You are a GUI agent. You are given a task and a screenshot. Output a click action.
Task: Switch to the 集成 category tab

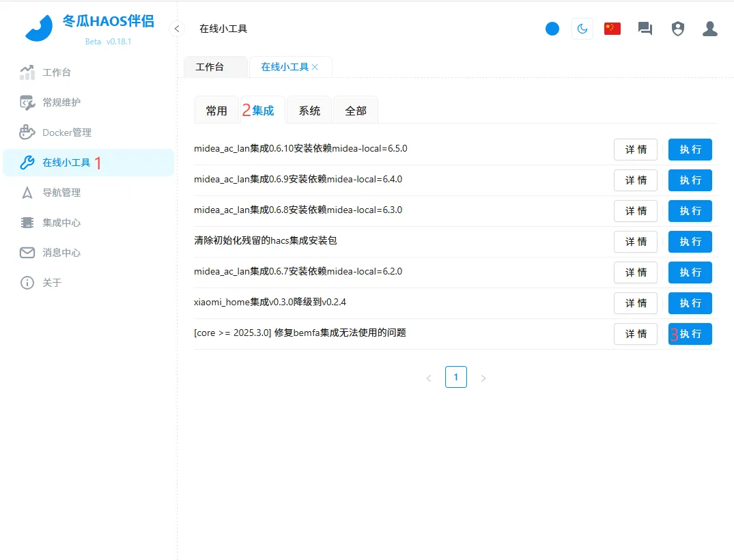click(x=263, y=111)
